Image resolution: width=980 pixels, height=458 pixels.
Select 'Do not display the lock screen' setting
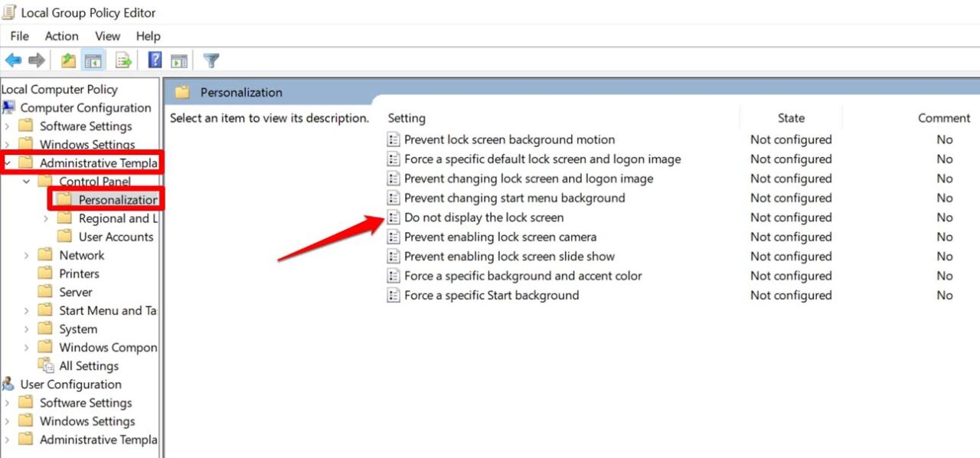[x=484, y=218]
